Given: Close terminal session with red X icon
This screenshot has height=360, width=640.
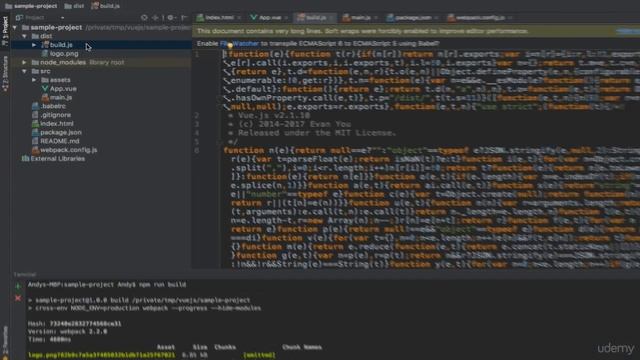Looking at the screenshot, I should 18,298.
